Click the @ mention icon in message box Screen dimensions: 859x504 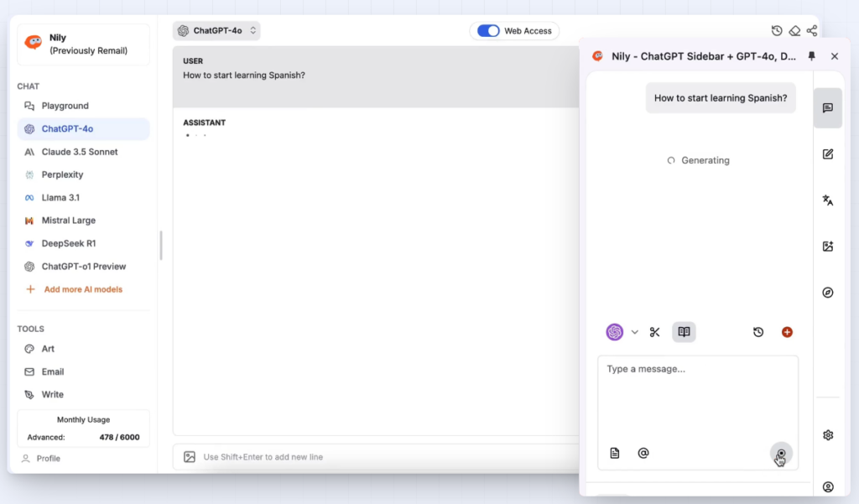643,453
